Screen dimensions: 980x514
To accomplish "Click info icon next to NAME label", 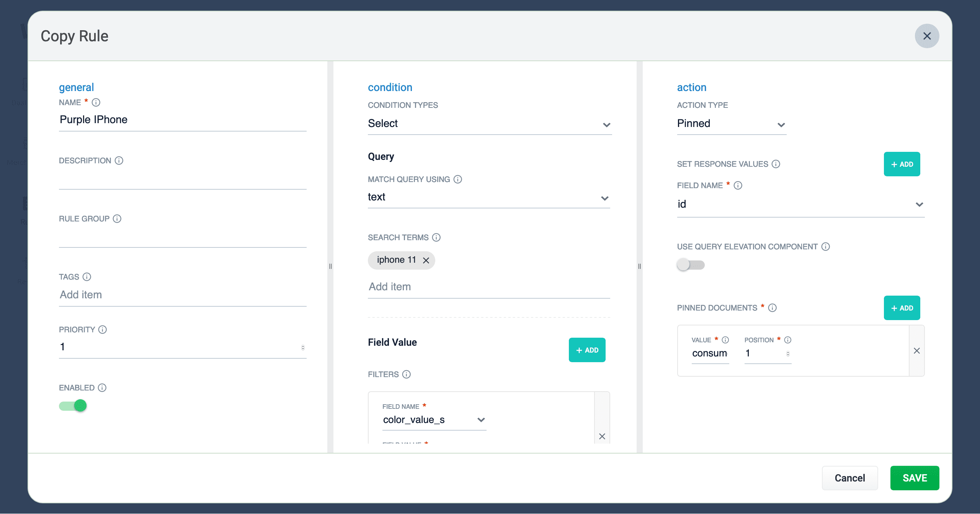I will pyautogui.click(x=96, y=102).
